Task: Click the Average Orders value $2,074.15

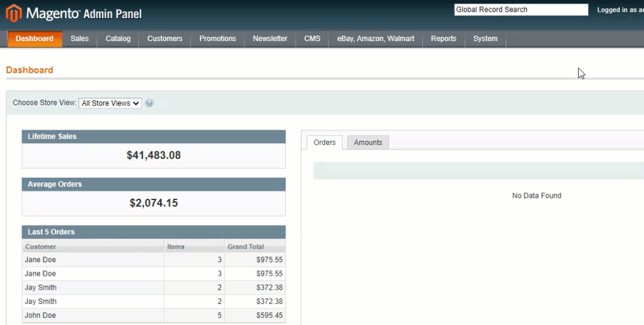Action: (154, 203)
